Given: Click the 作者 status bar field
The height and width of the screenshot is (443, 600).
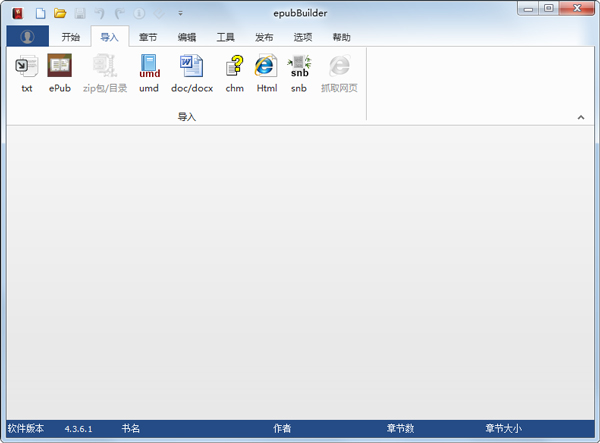Looking at the screenshot, I should [x=282, y=428].
